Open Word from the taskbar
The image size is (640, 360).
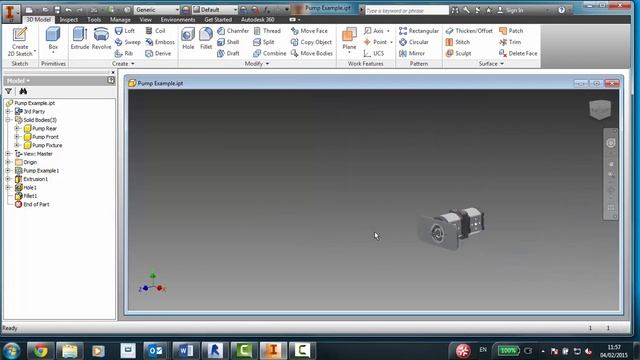[185, 351]
